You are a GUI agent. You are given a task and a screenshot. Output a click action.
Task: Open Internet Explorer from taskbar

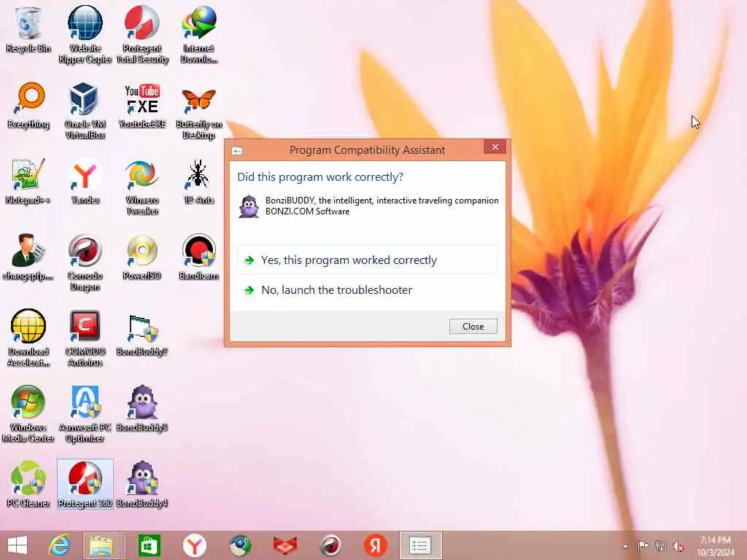click(59, 545)
